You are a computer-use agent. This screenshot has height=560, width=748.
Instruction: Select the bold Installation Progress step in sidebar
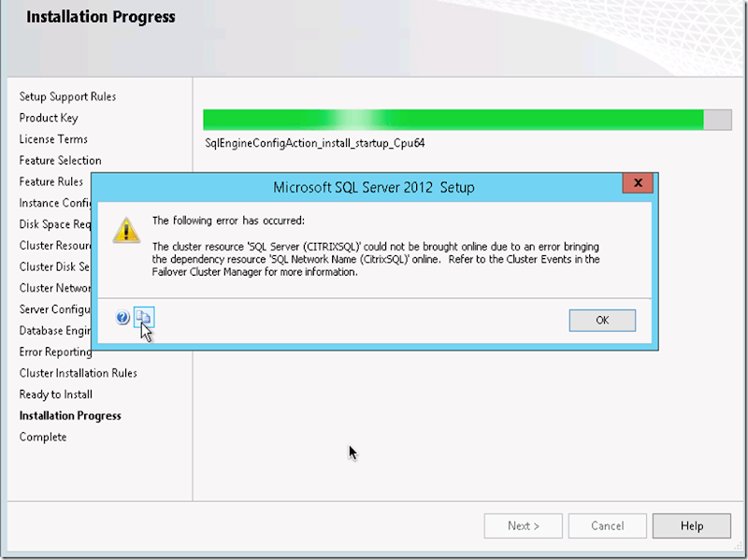coord(70,416)
